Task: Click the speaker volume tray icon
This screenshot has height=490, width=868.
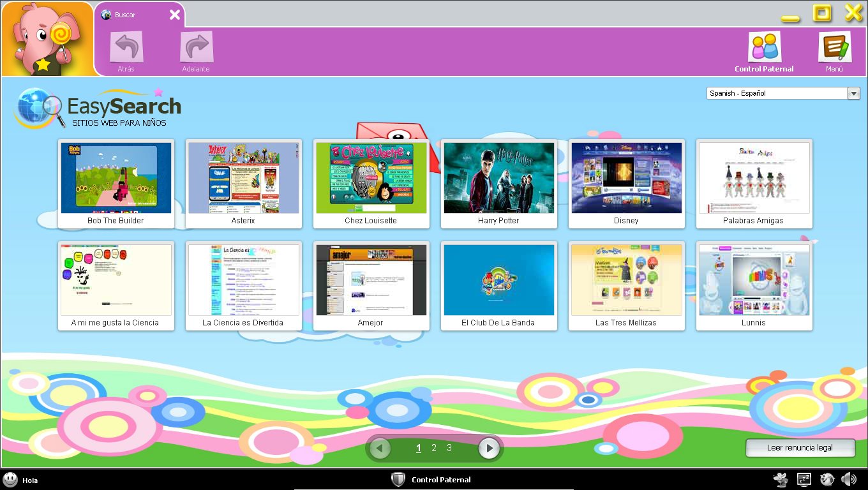Action: 849,480
